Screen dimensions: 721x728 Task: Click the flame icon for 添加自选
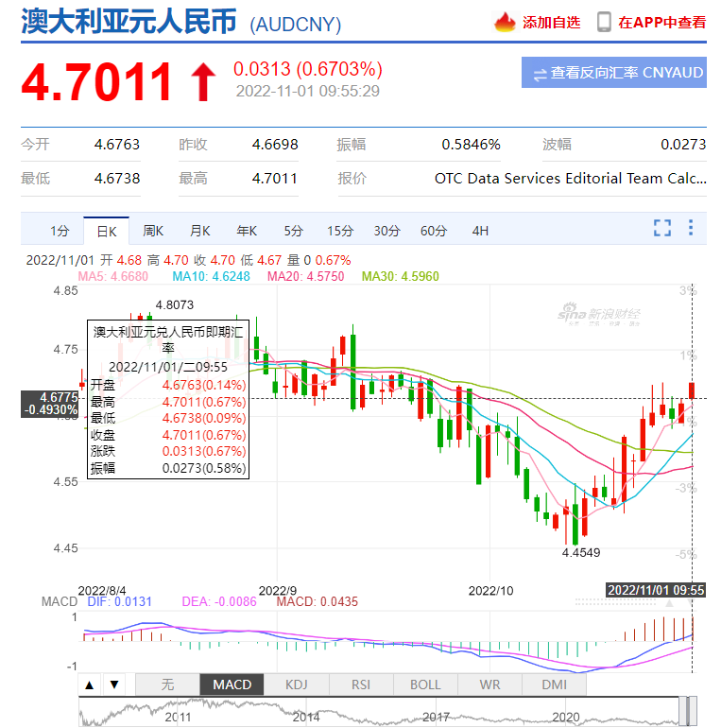click(x=505, y=22)
